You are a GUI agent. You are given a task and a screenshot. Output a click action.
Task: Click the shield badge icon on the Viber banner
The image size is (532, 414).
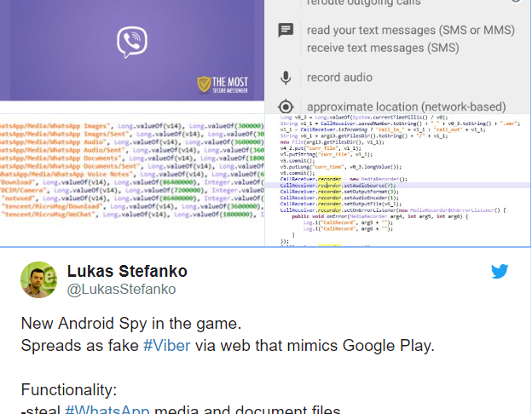204,84
